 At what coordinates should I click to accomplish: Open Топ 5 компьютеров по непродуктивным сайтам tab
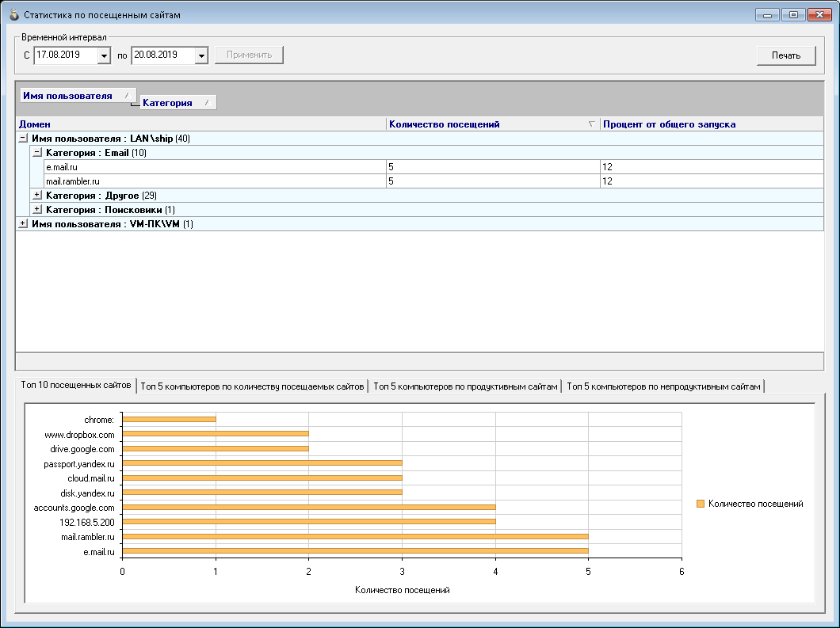[x=663, y=386]
